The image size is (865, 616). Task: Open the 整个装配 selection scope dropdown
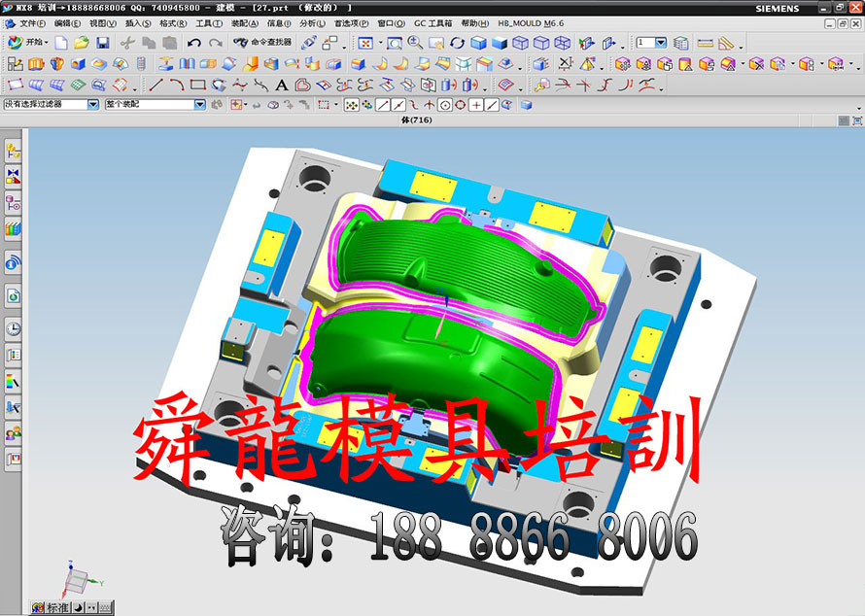[199, 104]
